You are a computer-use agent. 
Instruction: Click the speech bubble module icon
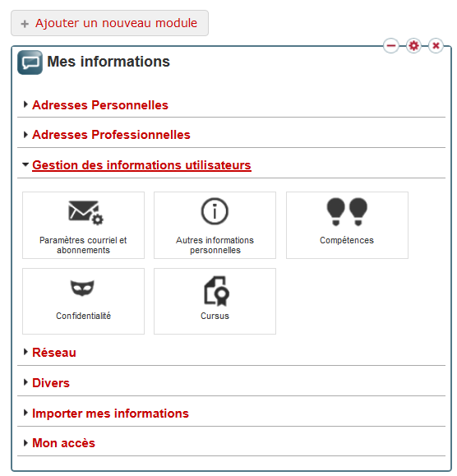(x=30, y=62)
